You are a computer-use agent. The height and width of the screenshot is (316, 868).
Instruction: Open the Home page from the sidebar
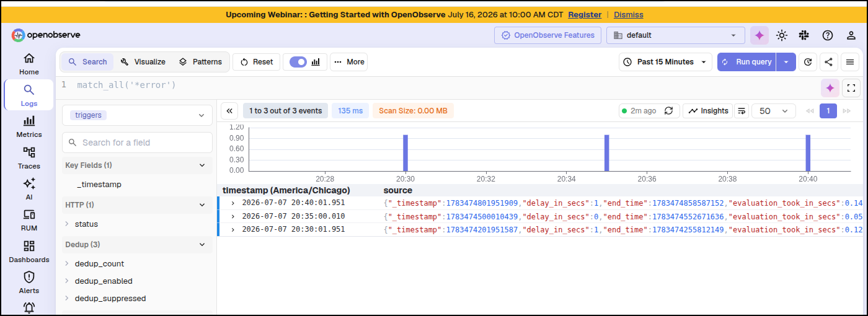point(29,64)
